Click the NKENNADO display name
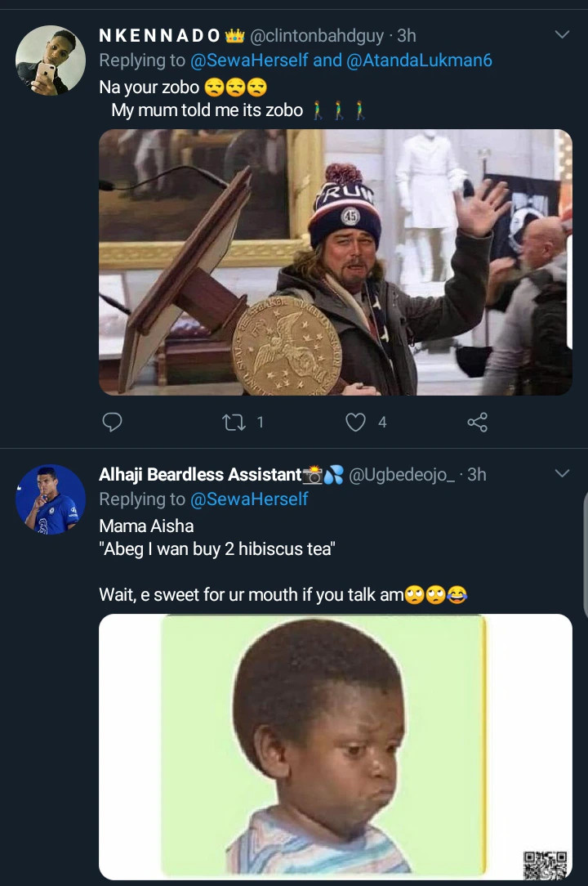Viewport: 588px width, 886px height. (159, 36)
